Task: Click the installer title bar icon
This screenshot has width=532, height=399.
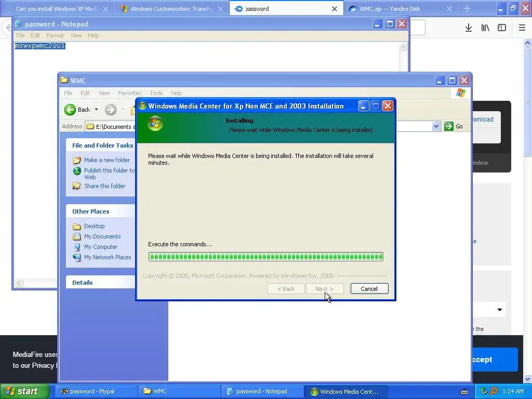Action: (142, 106)
